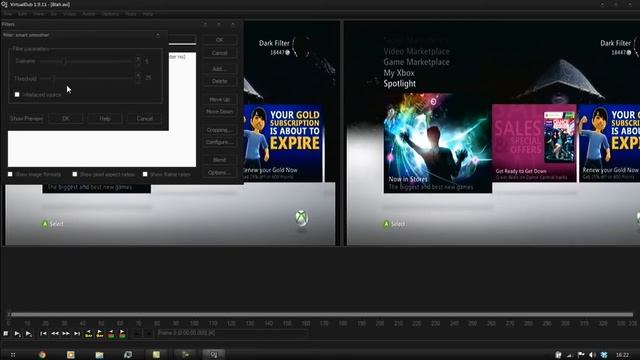Open Help in the smart smoother dialog
The height and width of the screenshot is (360, 640).
click(105, 118)
